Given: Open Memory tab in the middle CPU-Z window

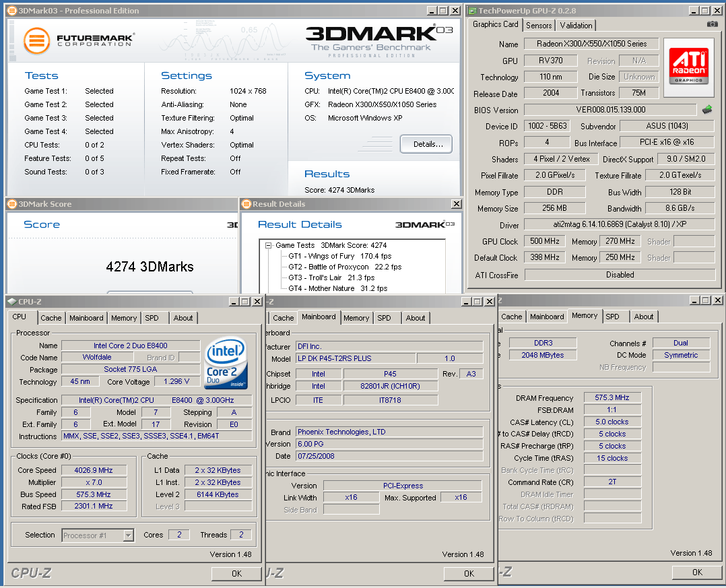Looking at the screenshot, I should [356, 318].
